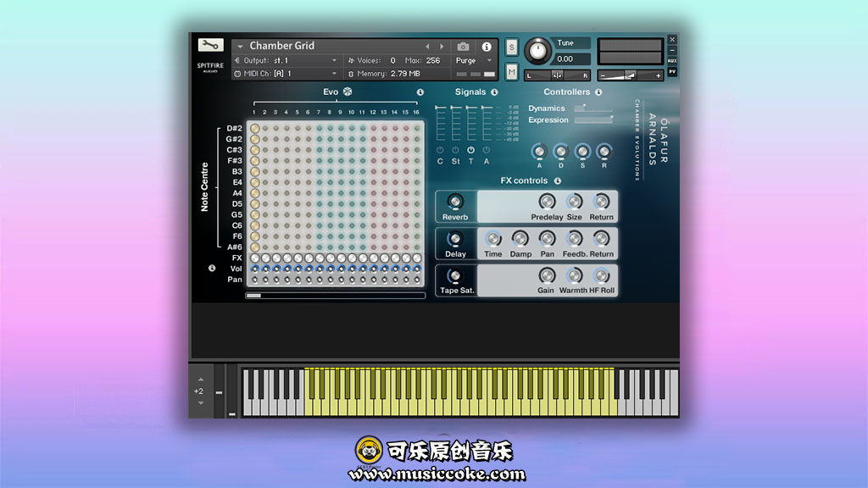The height and width of the screenshot is (488, 868).
Task: Select Evo 1 pin on D#2 row
Action: [x=254, y=129]
